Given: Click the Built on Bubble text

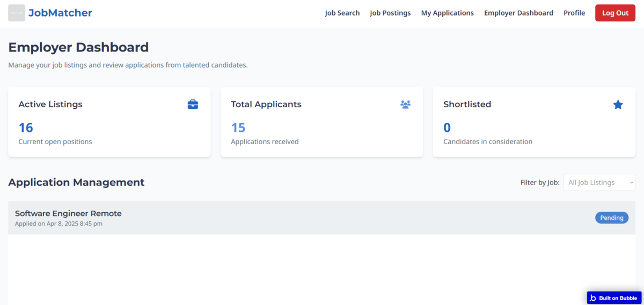Looking at the screenshot, I should 618,298.
